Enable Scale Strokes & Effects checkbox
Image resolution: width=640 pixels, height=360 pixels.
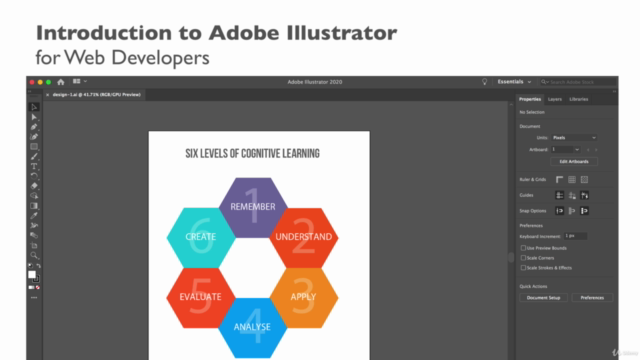coord(523,268)
